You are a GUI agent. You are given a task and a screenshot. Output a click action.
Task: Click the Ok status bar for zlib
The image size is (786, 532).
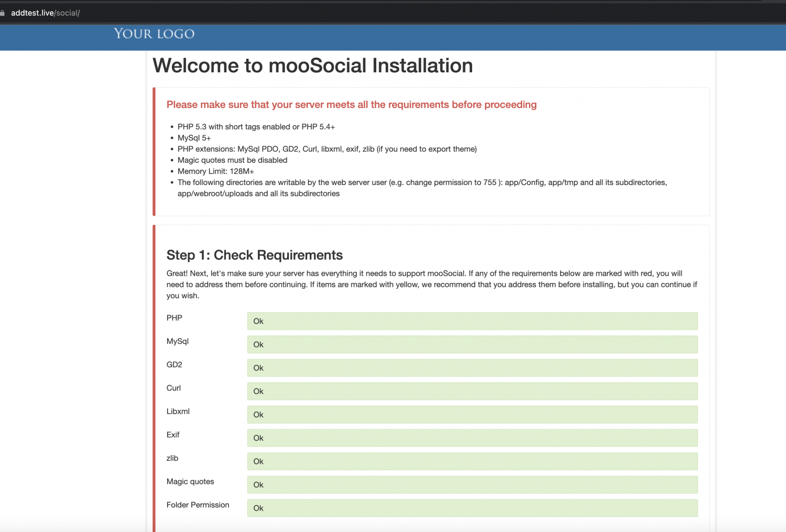(472, 461)
